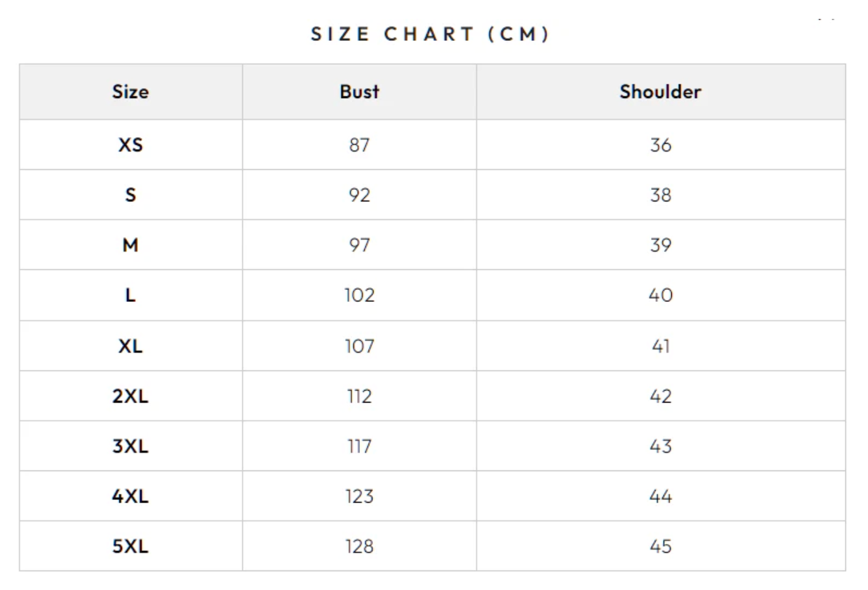Select the shoulder measurement 36
Image resolution: width=868 pixels, height=590 pixels.
coord(660,145)
